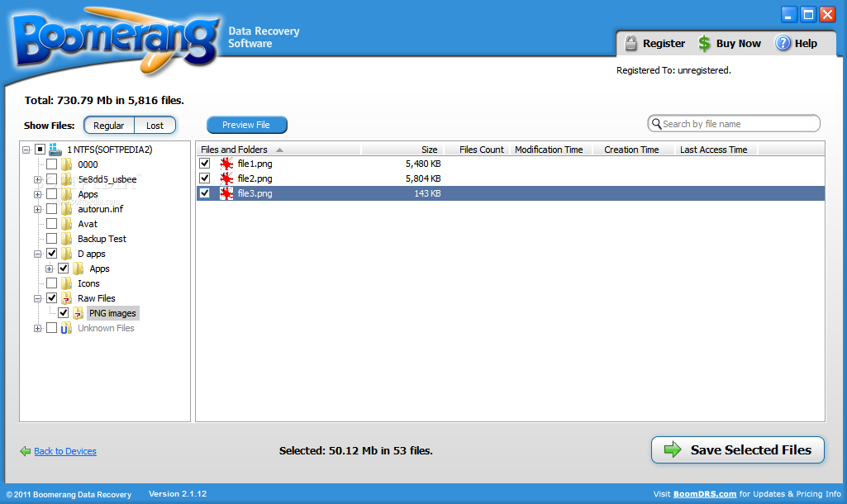Select the PNG images tree item

point(113,313)
